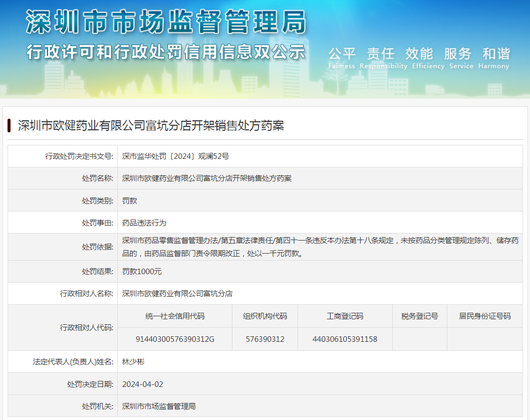Select credit code 91440300576390312G
530x420 pixels.
[175, 339]
